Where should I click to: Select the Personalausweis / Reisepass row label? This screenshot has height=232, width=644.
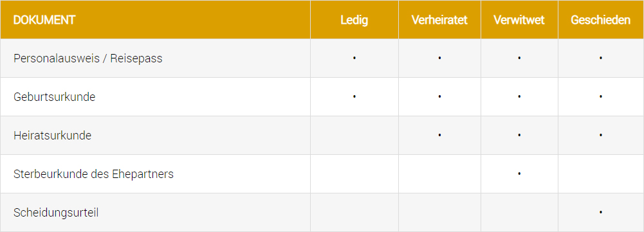click(88, 58)
